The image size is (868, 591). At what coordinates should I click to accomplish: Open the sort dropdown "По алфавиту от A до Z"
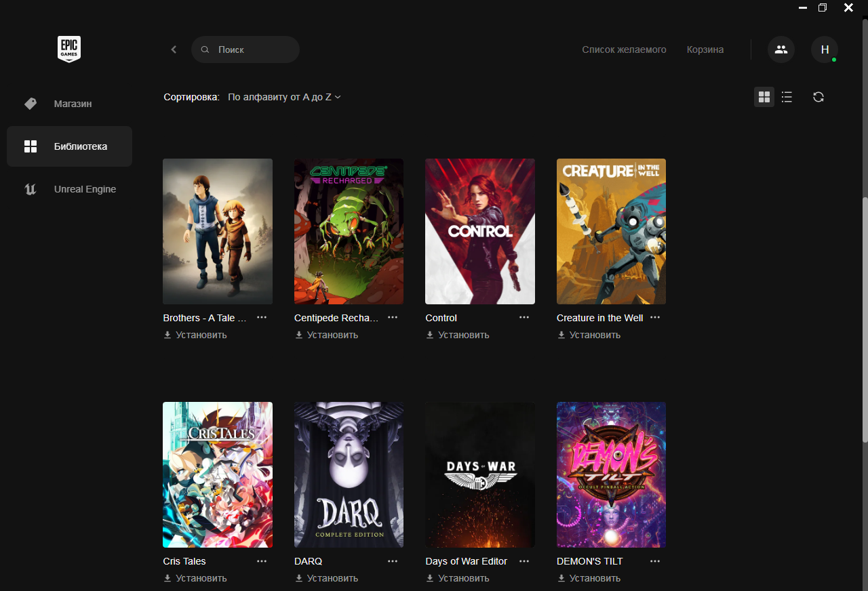[284, 97]
